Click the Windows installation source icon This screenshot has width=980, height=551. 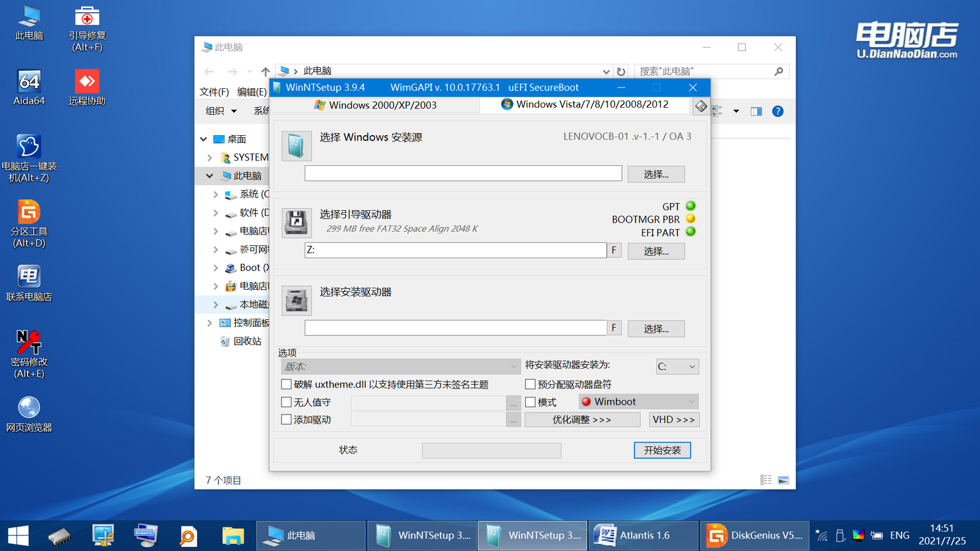pyautogui.click(x=296, y=146)
